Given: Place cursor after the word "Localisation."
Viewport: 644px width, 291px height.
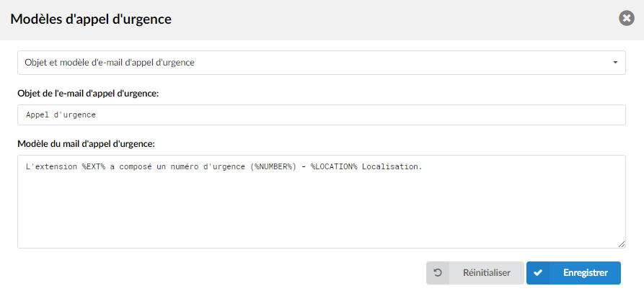Looking at the screenshot, I should point(423,167).
